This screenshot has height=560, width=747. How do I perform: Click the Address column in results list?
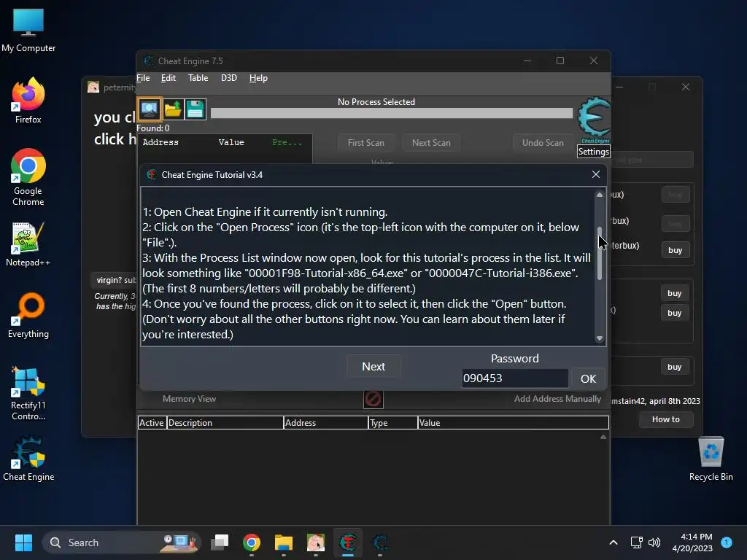click(x=160, y=142)
